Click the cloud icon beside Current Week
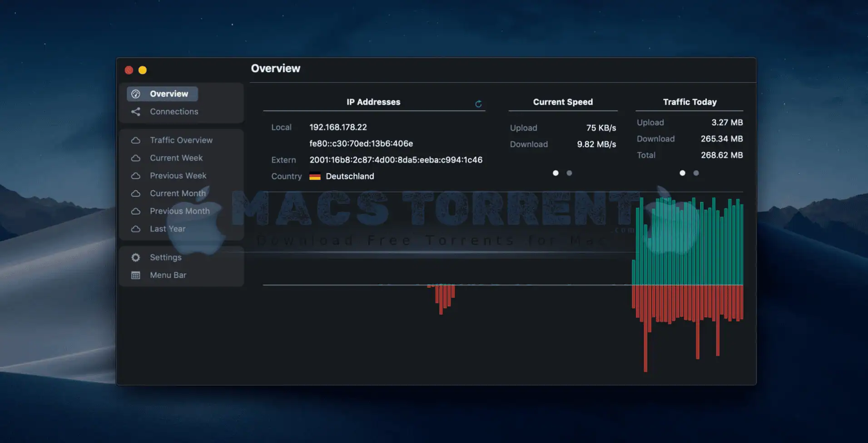868x443 pixels. tap(135, 158)
